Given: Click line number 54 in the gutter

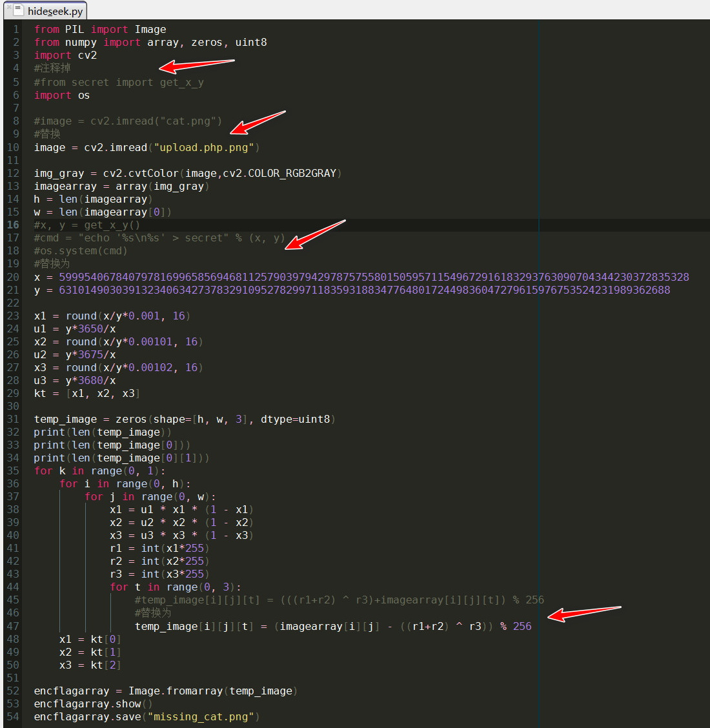Looking at the screenshot, I should [13, 717].
